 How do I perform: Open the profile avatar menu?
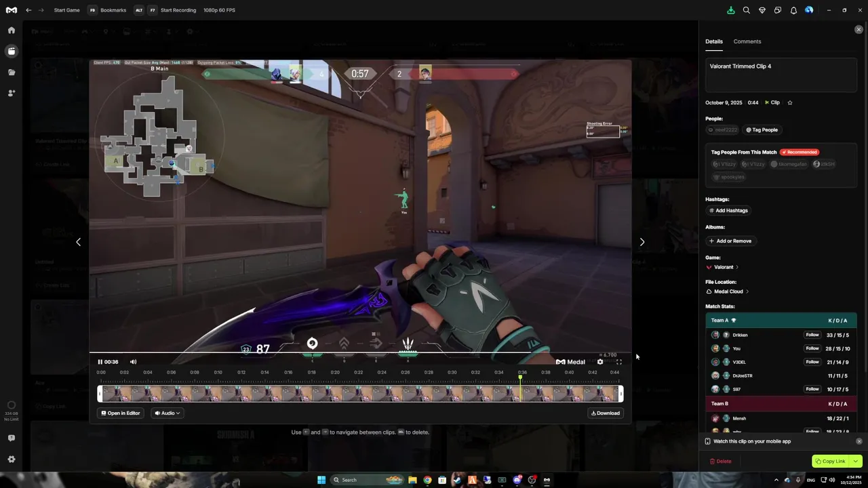809,10
